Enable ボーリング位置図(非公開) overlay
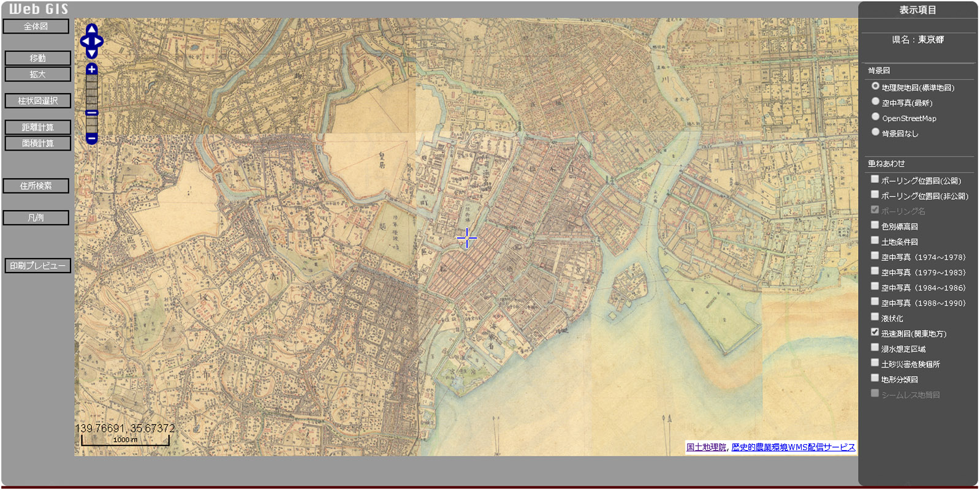This screenshot has width=980, height=490. tap(875, 195)
